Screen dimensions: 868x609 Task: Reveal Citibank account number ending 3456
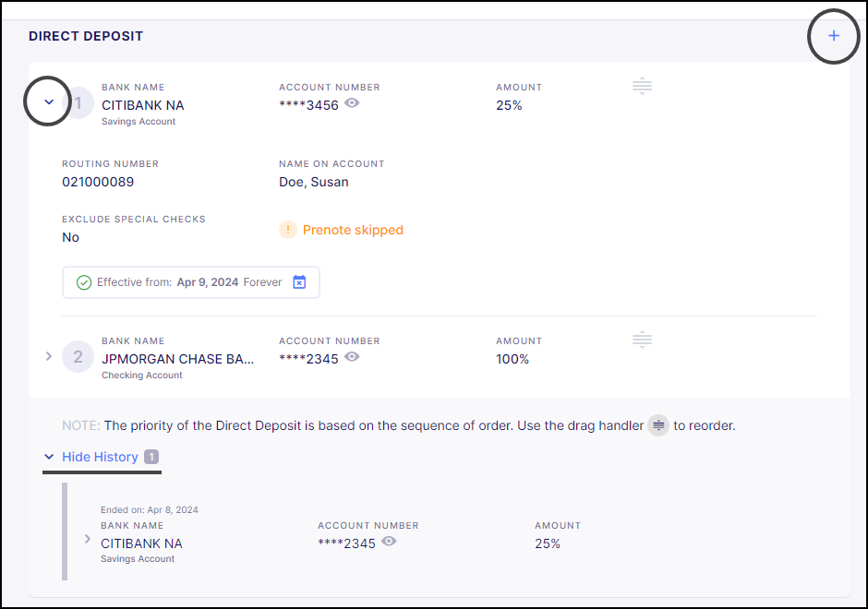pyautogui.click(x=352, y=103)
